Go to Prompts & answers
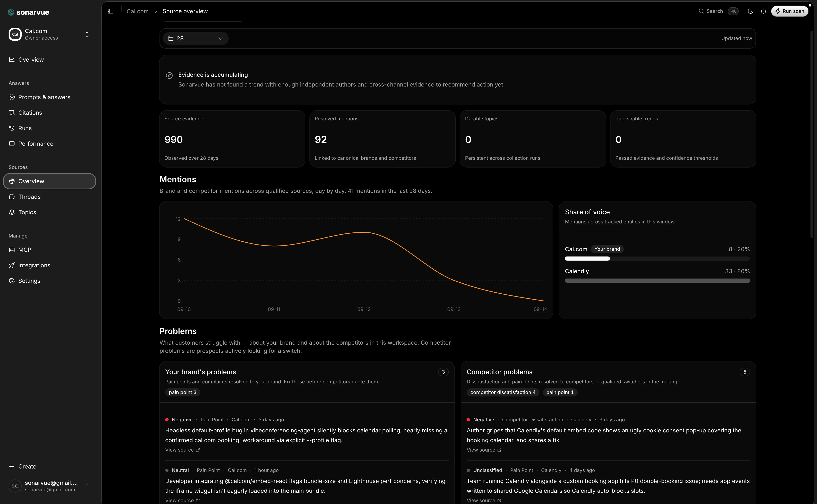The image size is (817, 504). (49, 97)
